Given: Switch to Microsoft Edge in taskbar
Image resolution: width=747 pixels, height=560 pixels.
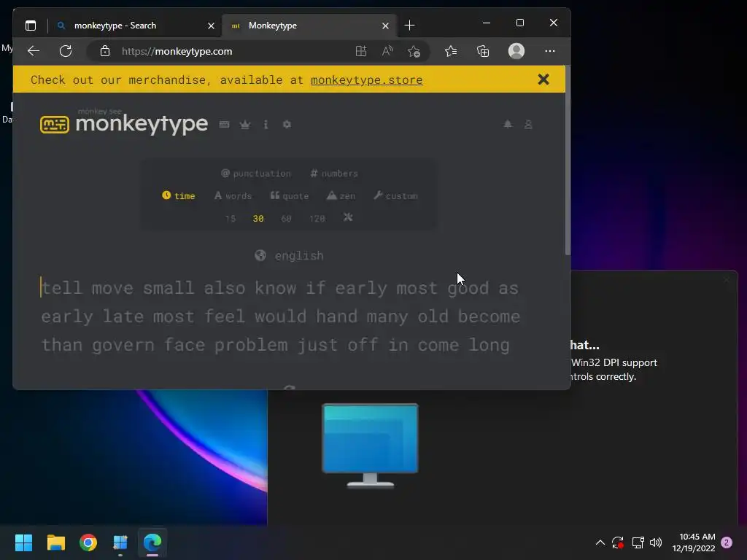Looking at the screenshot, I should [152, 542].
